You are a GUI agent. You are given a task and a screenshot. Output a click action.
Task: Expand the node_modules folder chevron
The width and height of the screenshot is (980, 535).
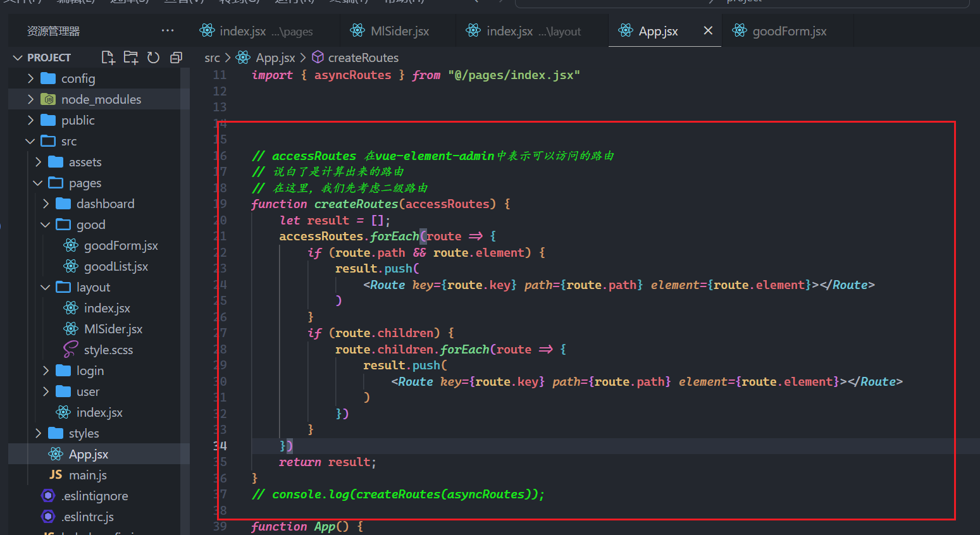30,99
